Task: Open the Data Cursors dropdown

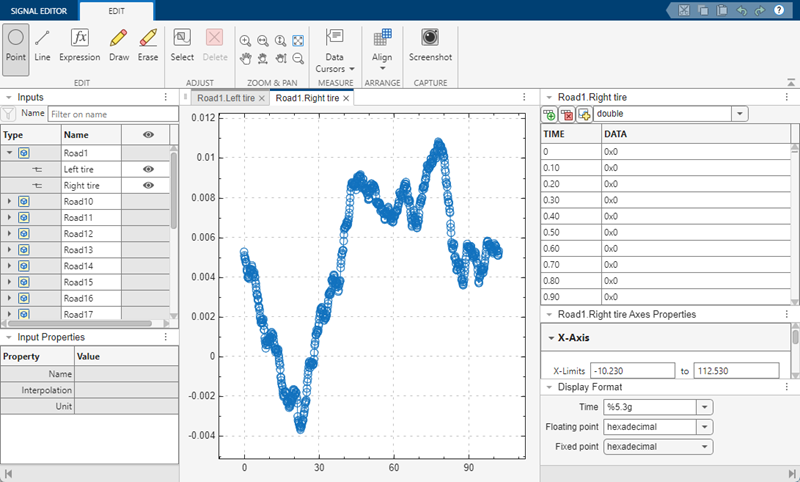Action: tap(335, 51)
